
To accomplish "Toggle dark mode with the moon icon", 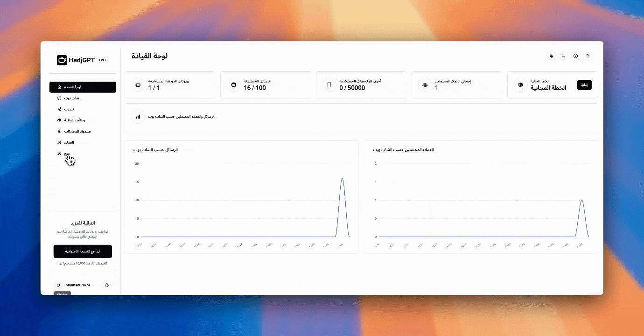I will point(563,56).
